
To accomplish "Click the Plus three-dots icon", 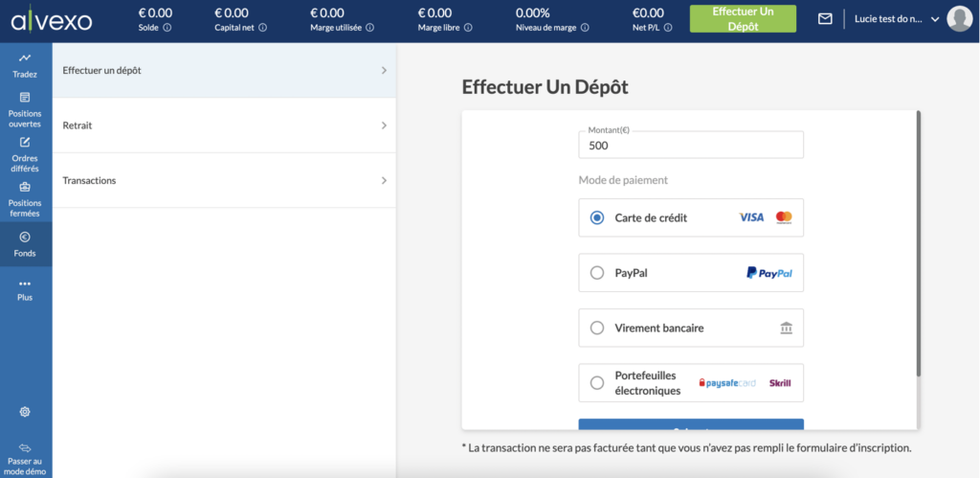I will click(25, 284).
